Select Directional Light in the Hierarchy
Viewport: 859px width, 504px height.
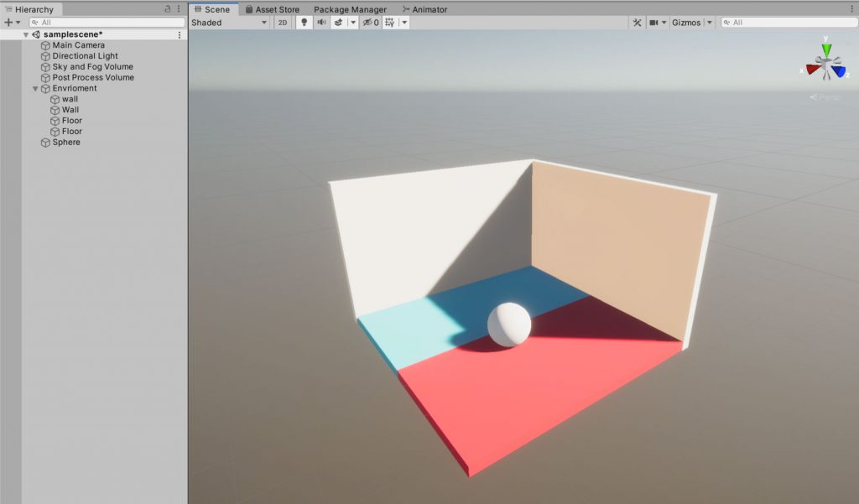pyautogui.click(x=85, y=56)
